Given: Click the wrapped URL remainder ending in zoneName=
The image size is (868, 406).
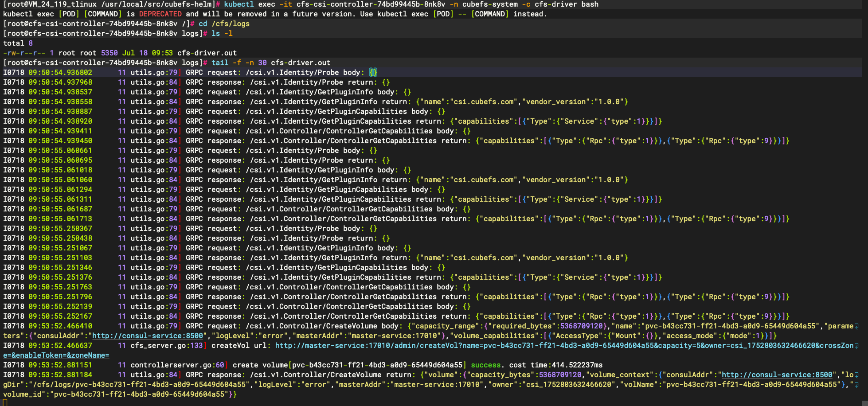Looking at the screenshot, I should (56, 355).
